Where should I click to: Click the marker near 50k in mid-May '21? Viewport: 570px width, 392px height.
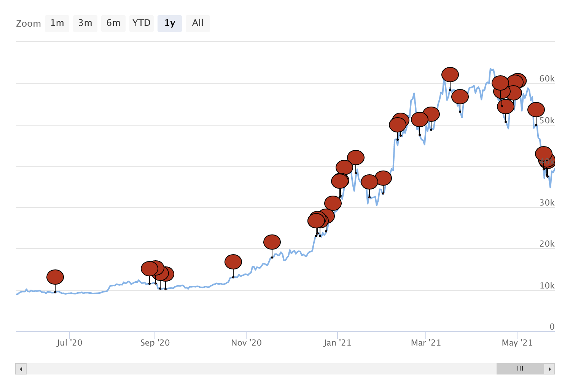click(536, 110)
